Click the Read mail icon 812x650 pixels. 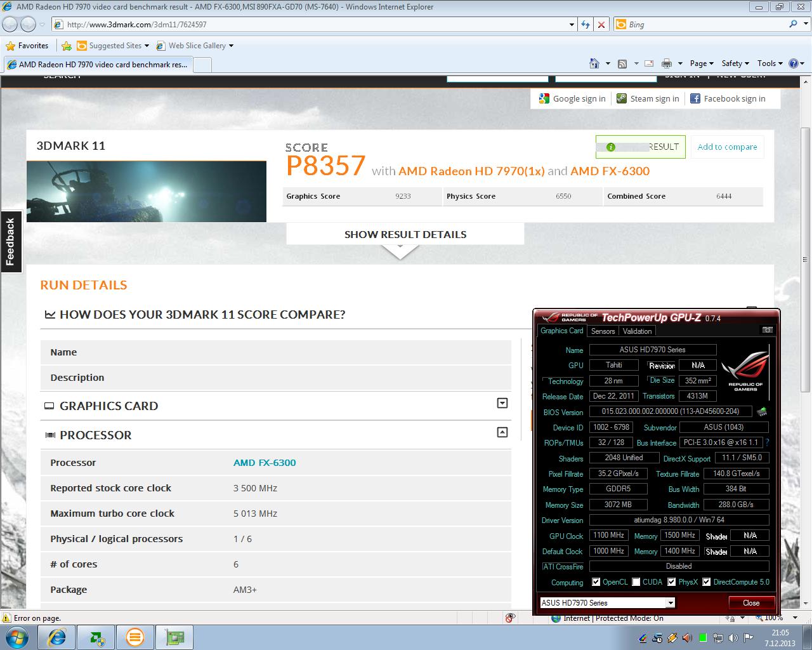(x=649, y=63)
